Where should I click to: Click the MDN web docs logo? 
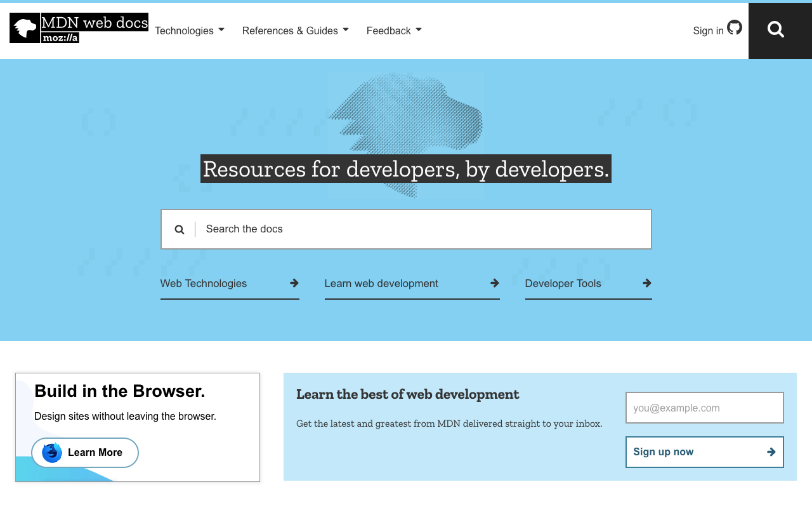[x=79, y=28]
